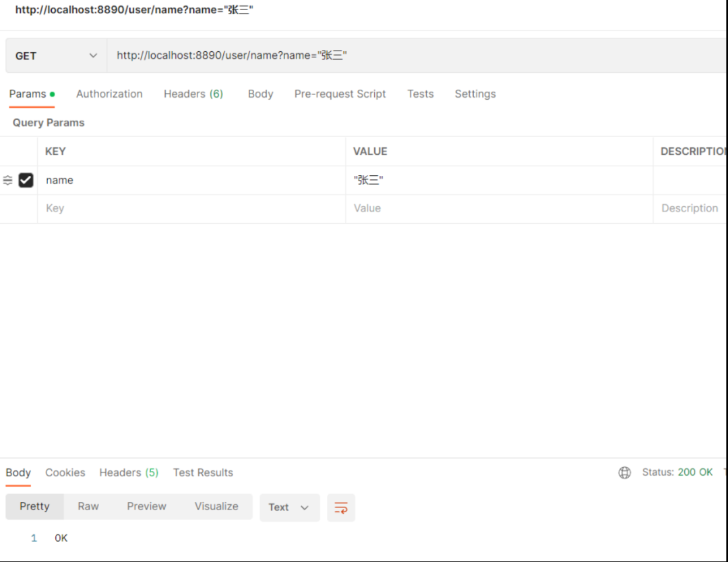Screen dimensions: 728x562
Task: Expand the request method selector chevron
Action: pyautogui.click(x=94, y=55)
